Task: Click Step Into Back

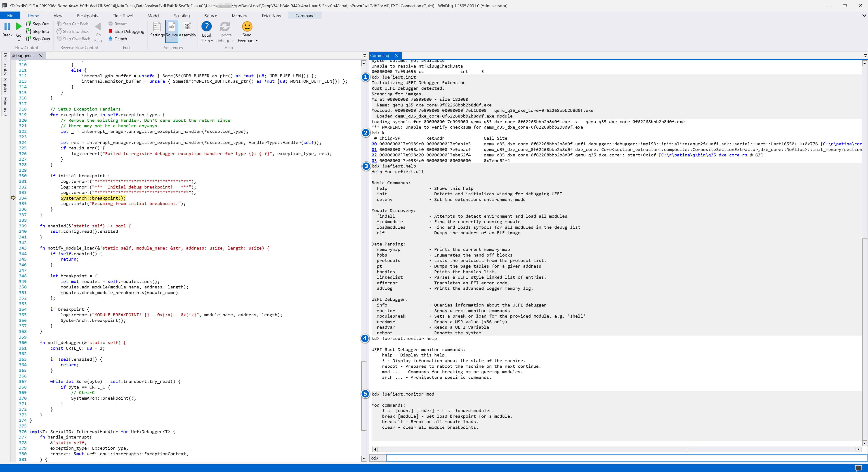Action: (72, 31)
